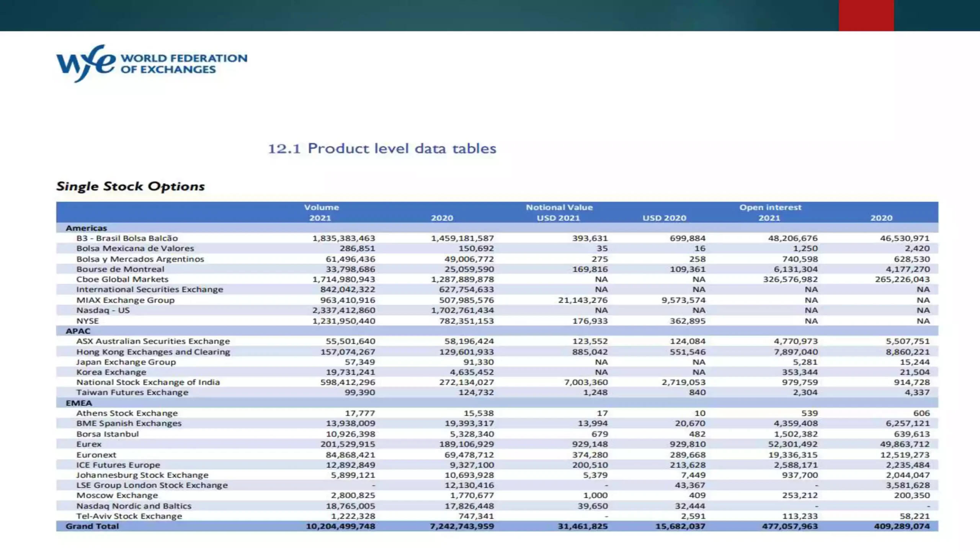Screen dimensions: 980x551
Task: Click the 'APAC' region row
Action: pos(497,331)
